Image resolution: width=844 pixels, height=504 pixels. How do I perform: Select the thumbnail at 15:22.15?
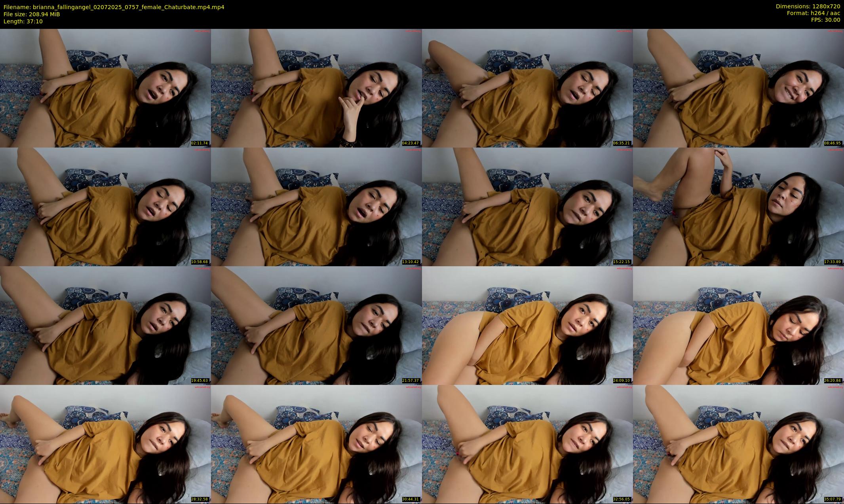[x=527, y=207]
